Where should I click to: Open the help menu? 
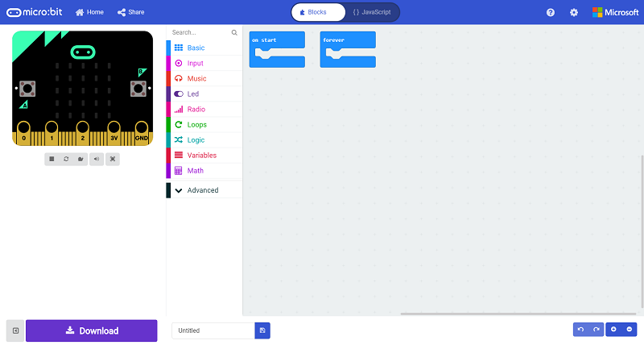[551, 12]
